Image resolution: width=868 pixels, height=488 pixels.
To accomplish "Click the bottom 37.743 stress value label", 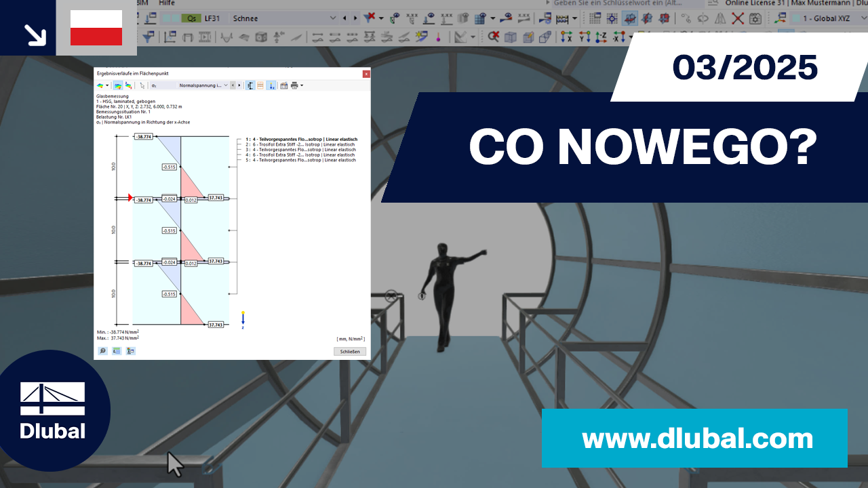I will click(x=216, y=325).
